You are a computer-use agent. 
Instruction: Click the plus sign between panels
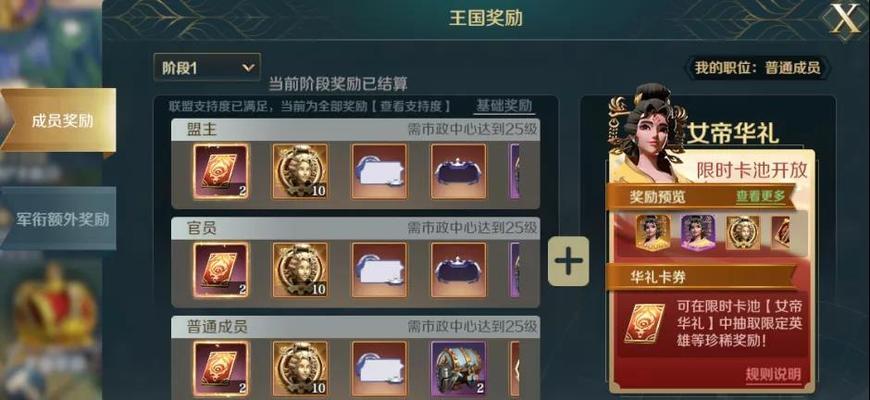click(x=569, y=261)
